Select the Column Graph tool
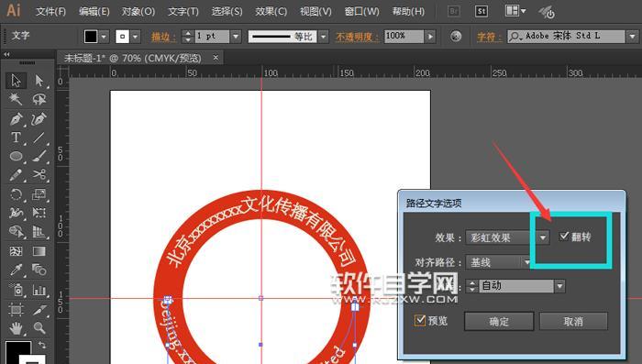 (x=39, y=290)
